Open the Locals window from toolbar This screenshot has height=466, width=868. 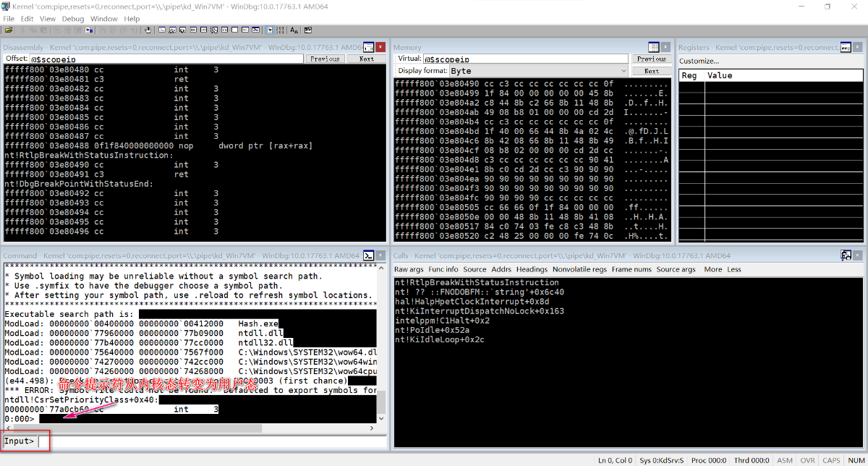(x=182, y=30)
